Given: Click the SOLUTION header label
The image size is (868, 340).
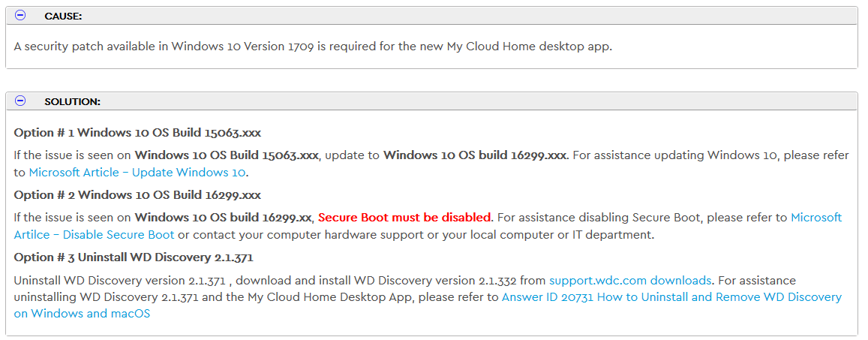Looking at the screenshot, I should (72, 102).
